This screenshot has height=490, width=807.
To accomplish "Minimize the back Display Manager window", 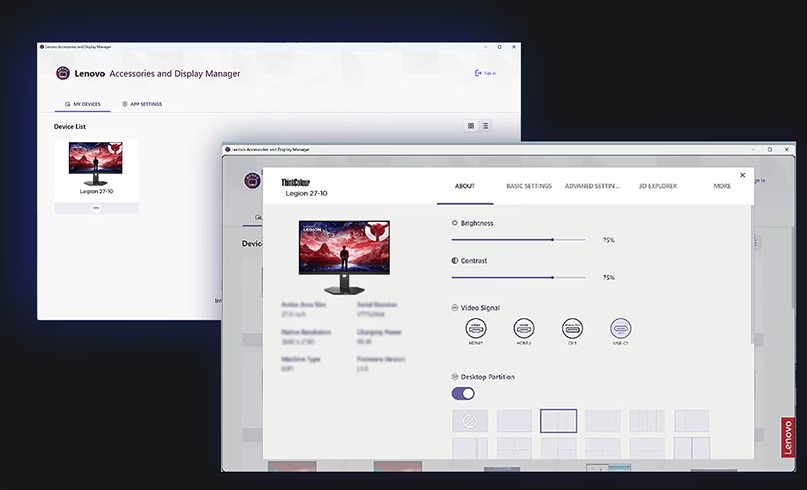I will click(x=485, y=47).
